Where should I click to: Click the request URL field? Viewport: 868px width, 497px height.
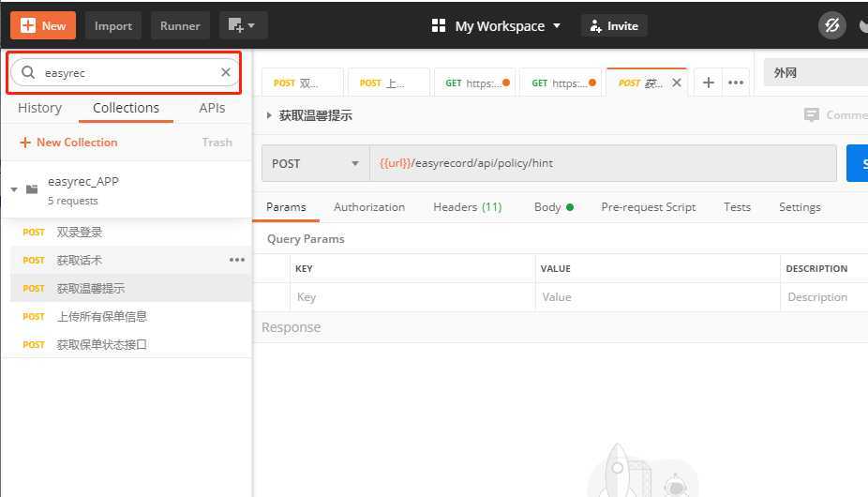(603, 163)
